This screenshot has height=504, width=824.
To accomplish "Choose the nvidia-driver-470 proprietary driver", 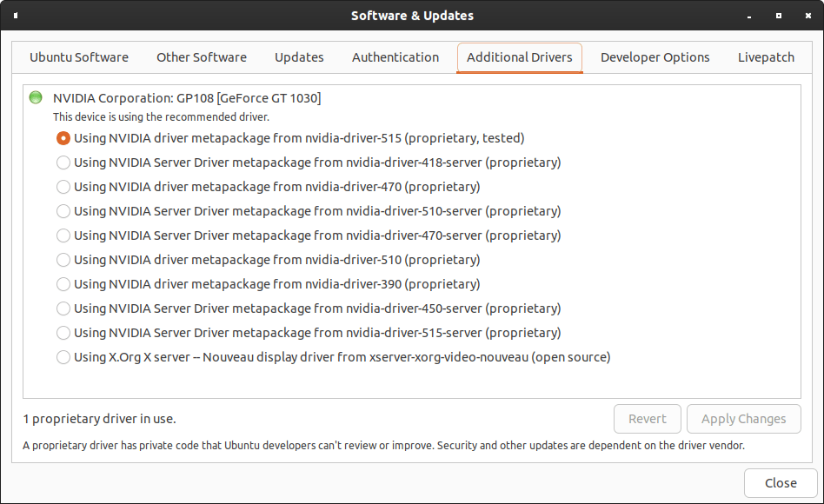I will pos(63,187).
